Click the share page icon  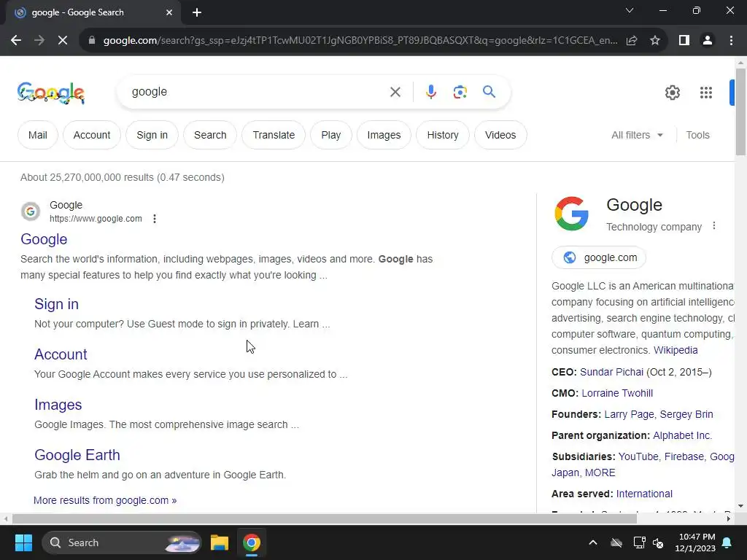pyautogui.click(x=632, y=41)
